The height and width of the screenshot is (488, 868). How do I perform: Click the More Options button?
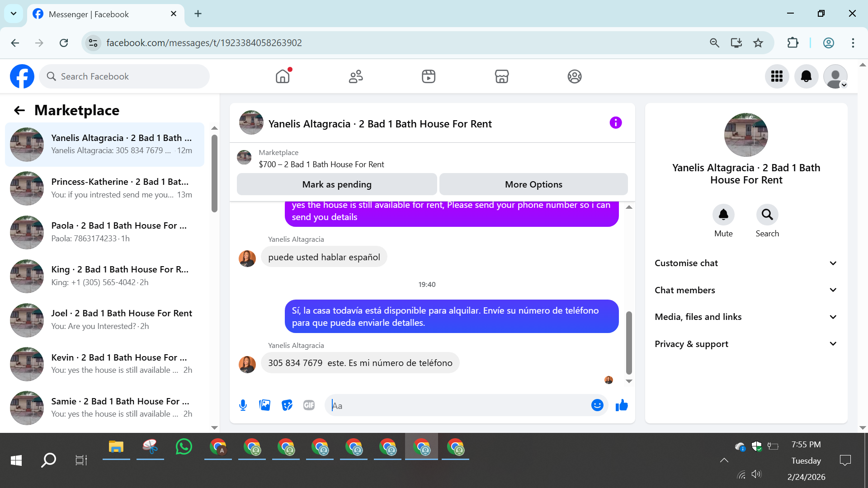coord(533,184)
